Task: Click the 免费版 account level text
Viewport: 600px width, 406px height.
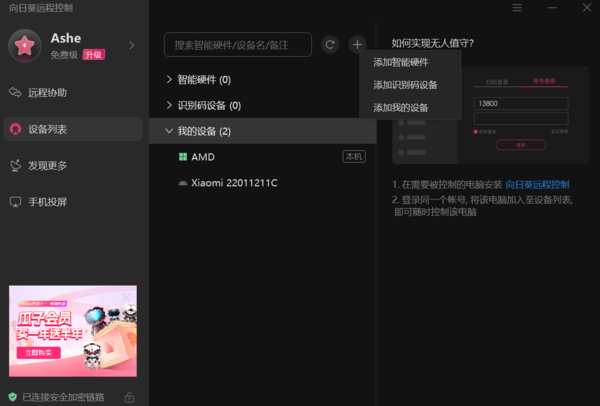Action: click(x=64, y=55)
